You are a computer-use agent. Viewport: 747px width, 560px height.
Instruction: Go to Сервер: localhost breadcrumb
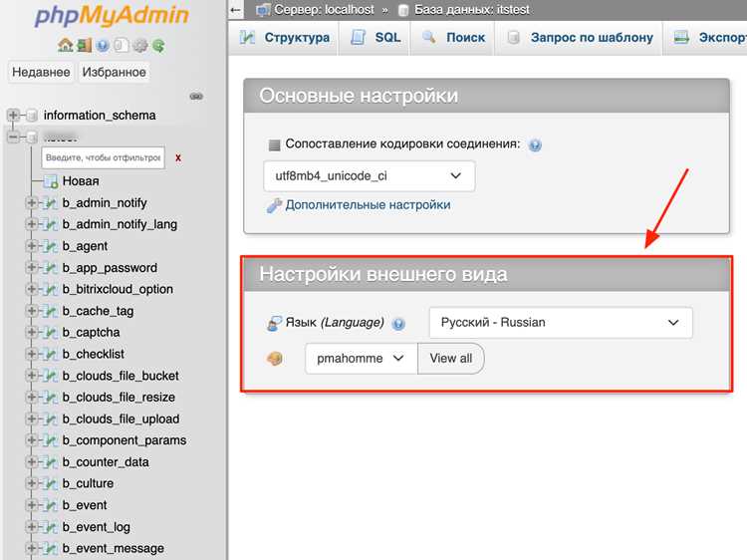coord(324,10)
